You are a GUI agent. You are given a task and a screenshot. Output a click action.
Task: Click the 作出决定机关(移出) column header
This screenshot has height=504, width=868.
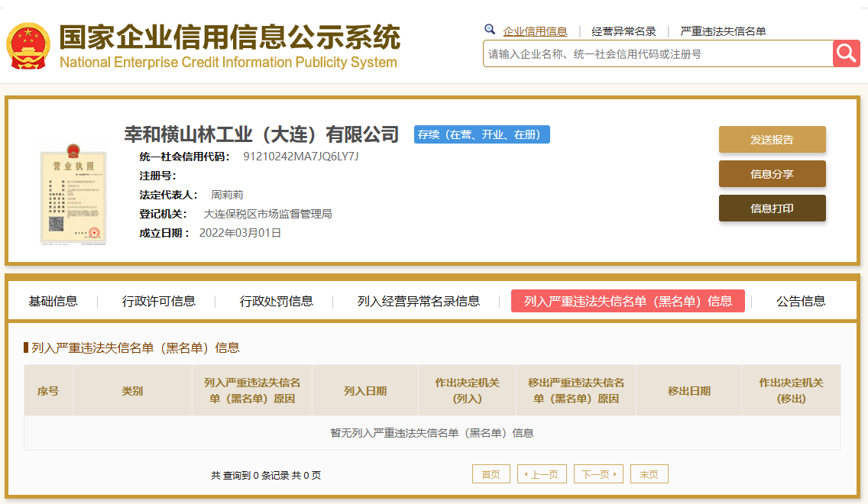[x=792, y=390]
